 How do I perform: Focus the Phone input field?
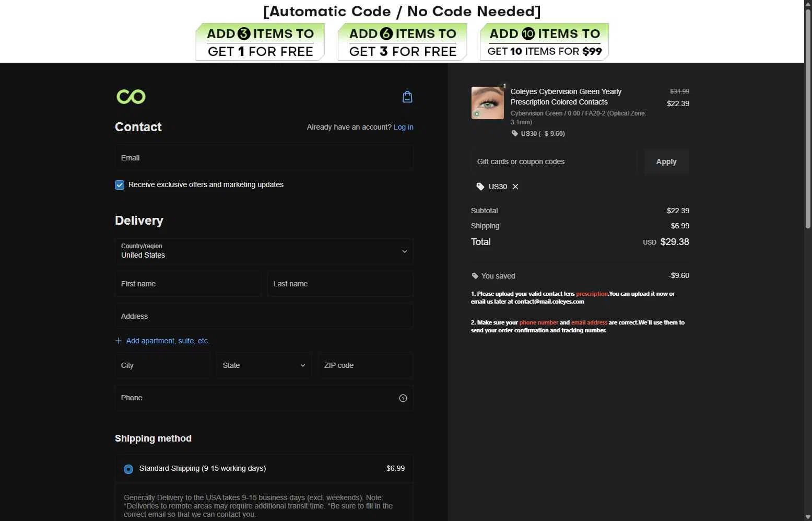pos(264,398)
